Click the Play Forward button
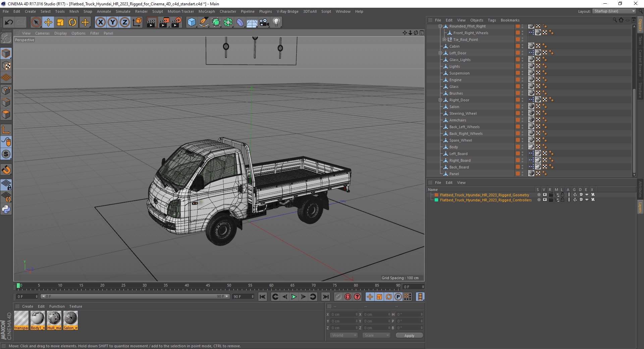 click(x=294, y=297)
